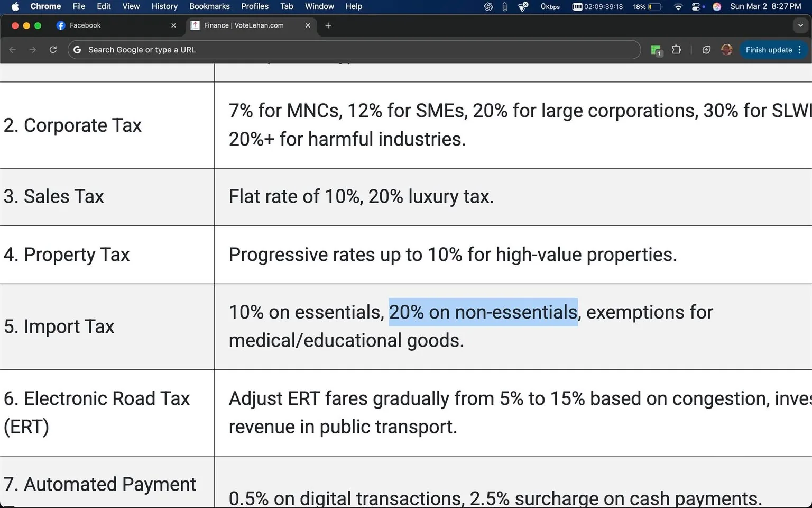The width and height of the screenshot is (812, 508).
Task: Click the address bar search field
Action: (354, 50)
